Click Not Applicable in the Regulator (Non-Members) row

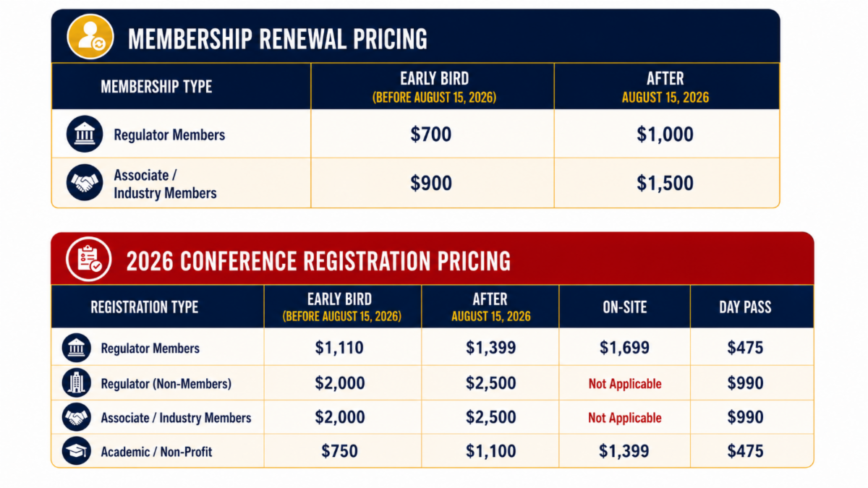[x=625, y=384]
